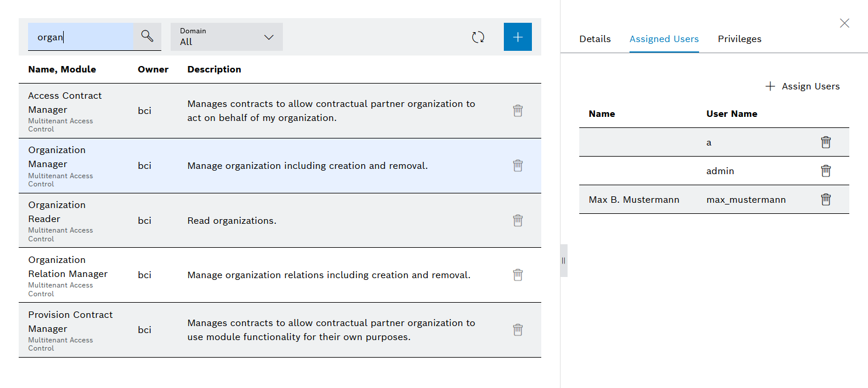Open the Domain dropdown
This screenshot has height=388, width=868.
[227, 37]
